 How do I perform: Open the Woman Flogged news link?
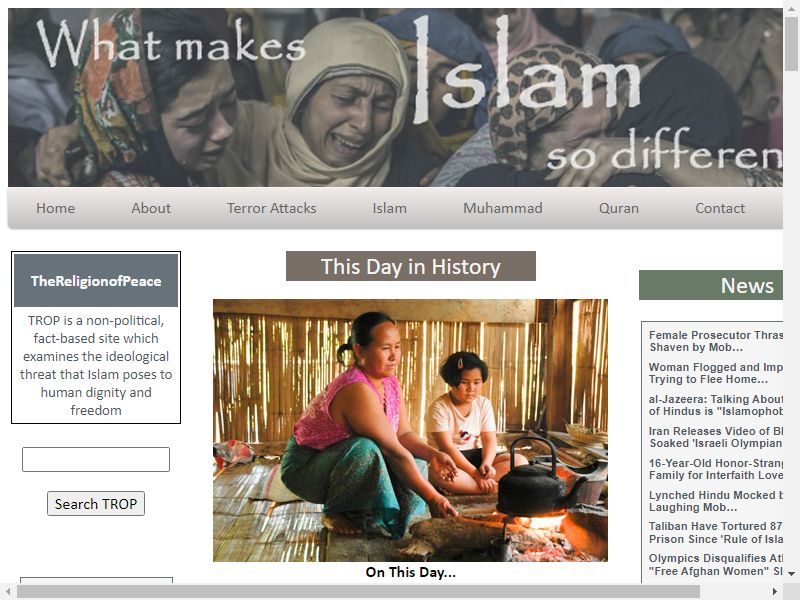click(x=716, y=373)
